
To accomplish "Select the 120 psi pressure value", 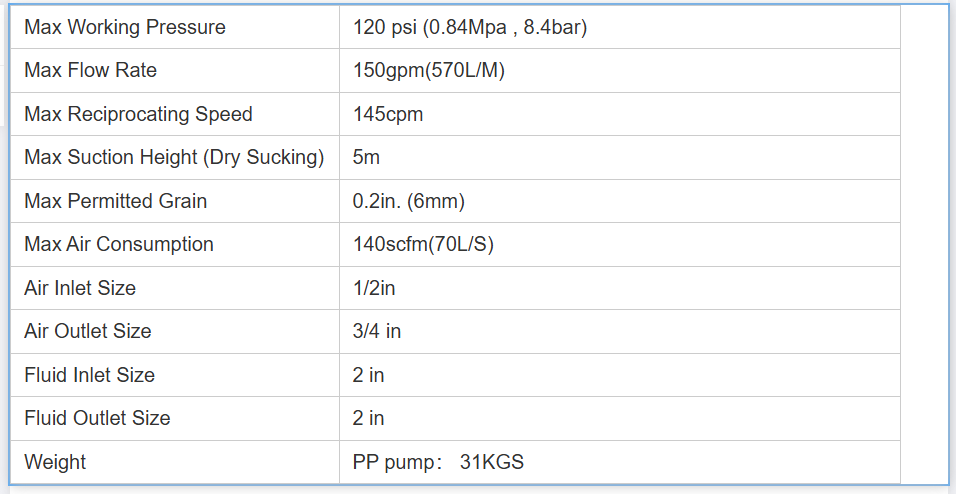I will point(470,27).
